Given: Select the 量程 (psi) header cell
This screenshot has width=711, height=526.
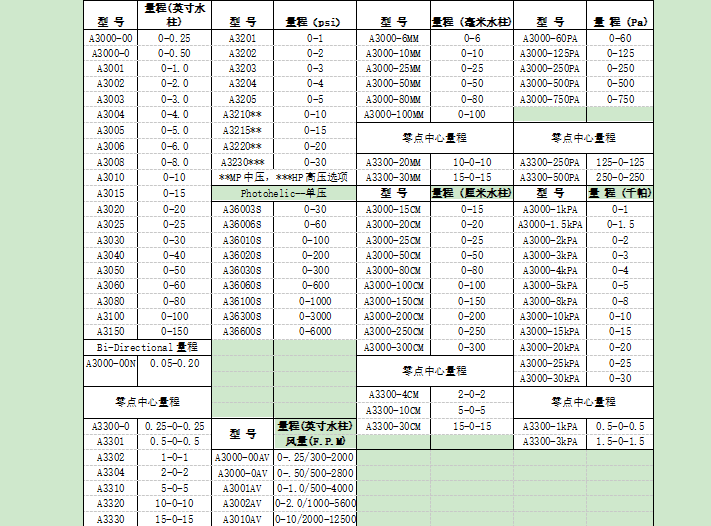Looking at the screenshot, I should coord(315,20).
